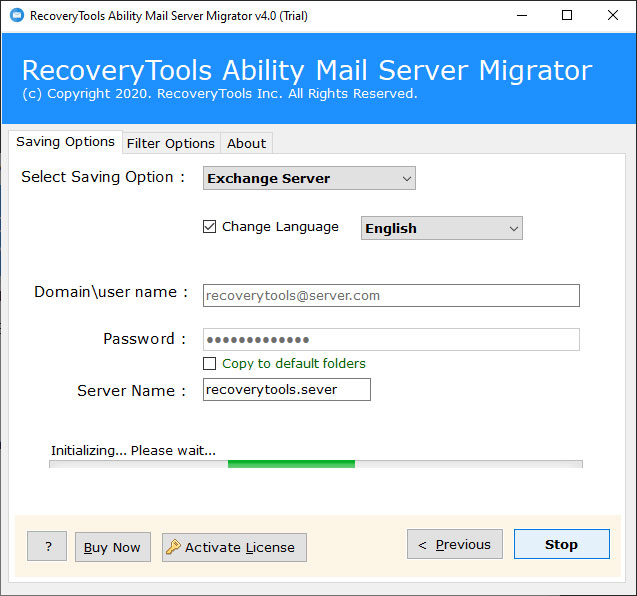The height and width of the screenshot is (596, 637).
Task: Open the Filter Options tab
Action: 171,143
